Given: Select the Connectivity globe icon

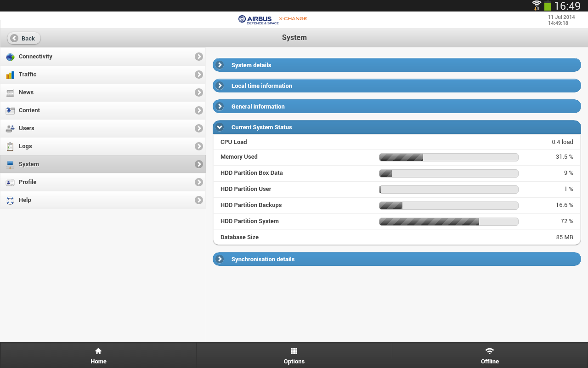Looking at the screenshot, I should pos(10,56).
